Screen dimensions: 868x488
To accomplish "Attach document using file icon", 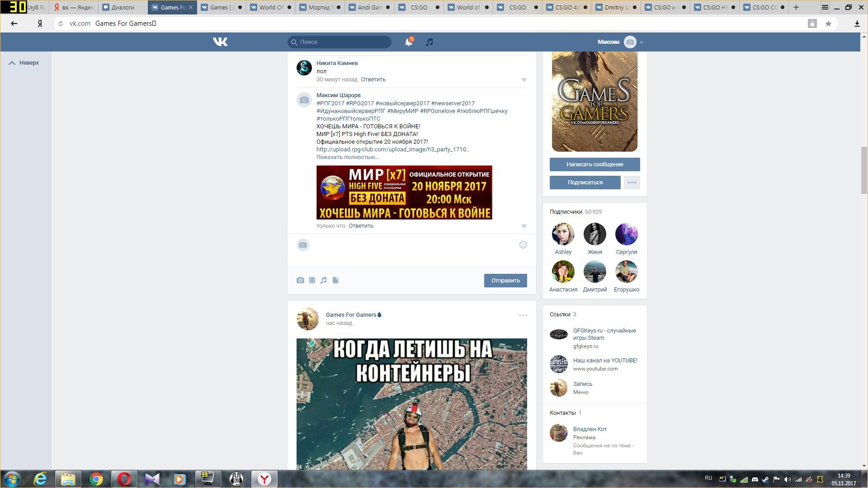I will pos(335,281).
